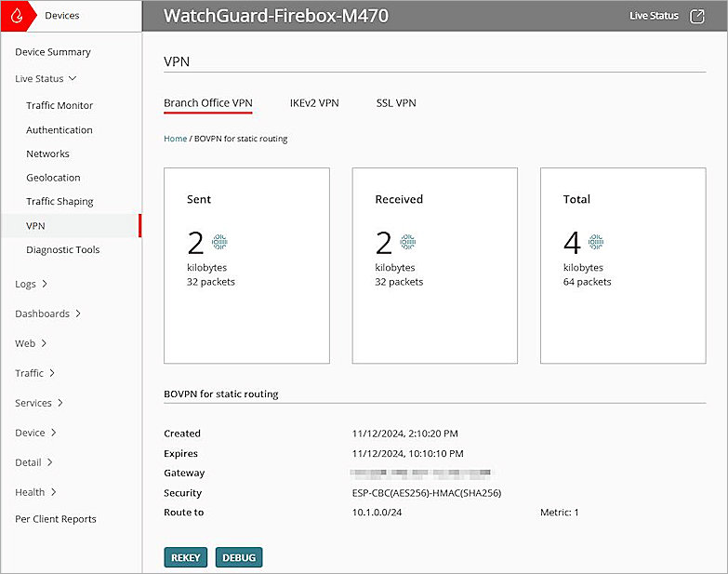Open Live Status in a new window icon
This screenshot has height=574, width=728.
click(697, 16)
